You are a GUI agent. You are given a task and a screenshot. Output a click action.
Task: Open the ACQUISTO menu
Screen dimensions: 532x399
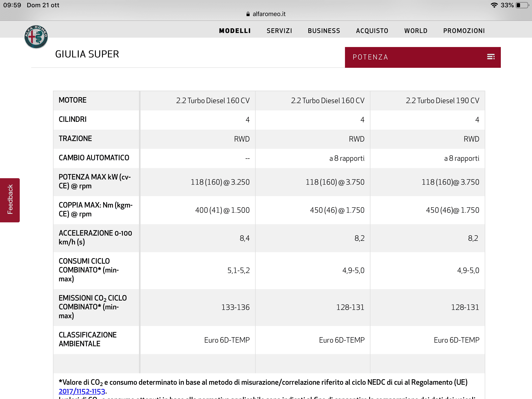(372, 31)
